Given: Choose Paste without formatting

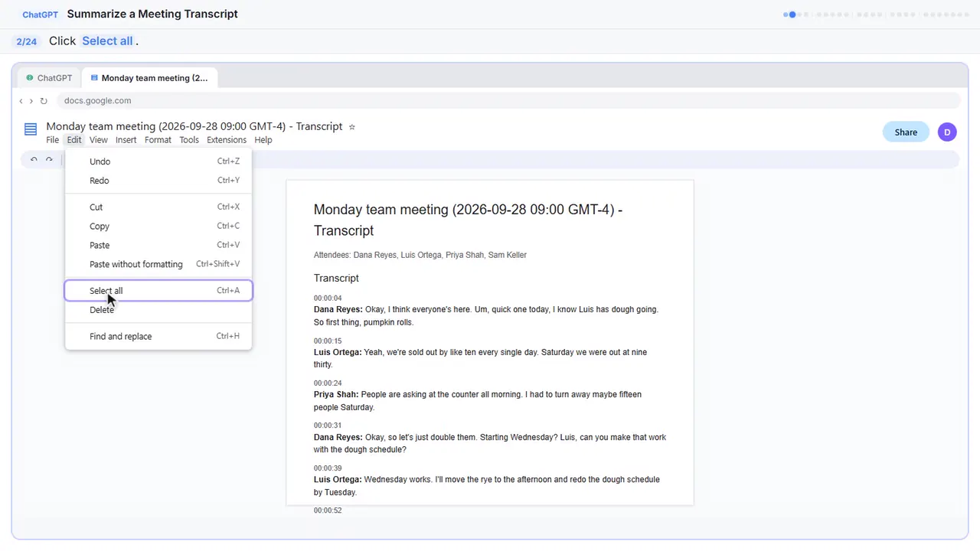Looking at the screenshot, I should (158, 264).
